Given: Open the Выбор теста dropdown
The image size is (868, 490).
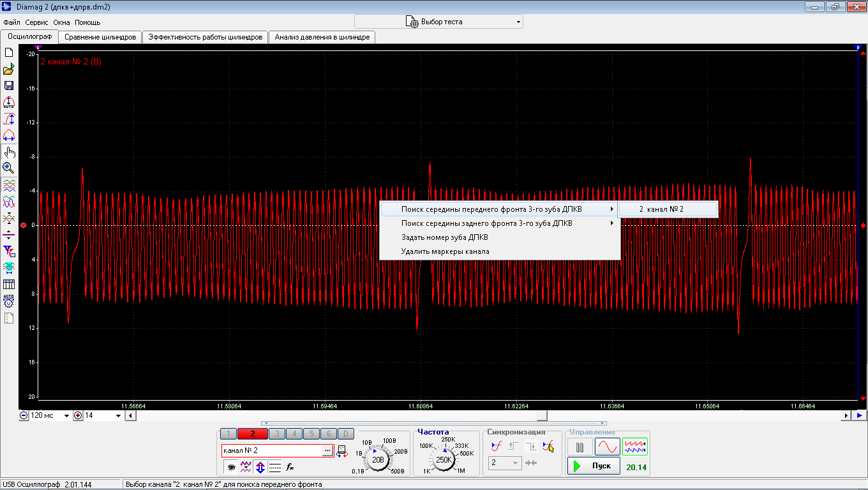Looking at the screenshot, I should click(438, 22).
